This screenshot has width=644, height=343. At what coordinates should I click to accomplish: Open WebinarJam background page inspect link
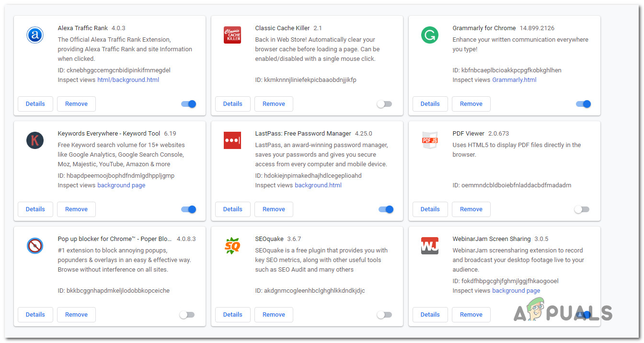coord(516,291)
